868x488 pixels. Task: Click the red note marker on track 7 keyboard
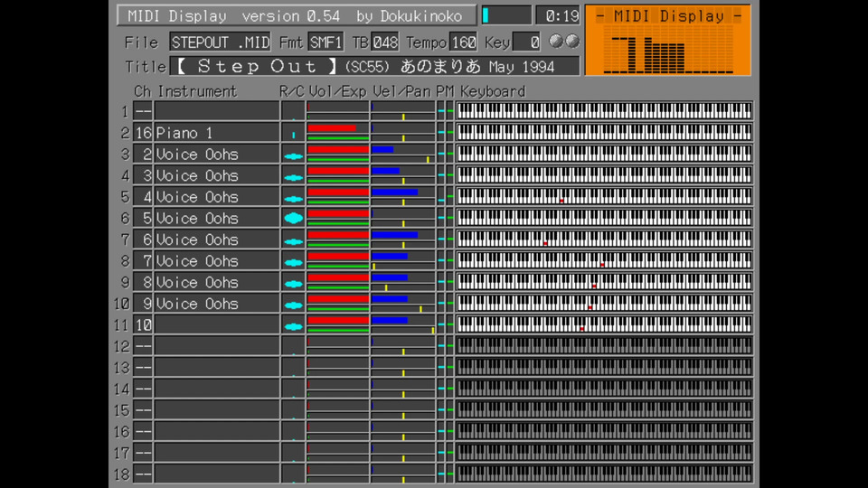pyautogui.click(x=545, y=243)
